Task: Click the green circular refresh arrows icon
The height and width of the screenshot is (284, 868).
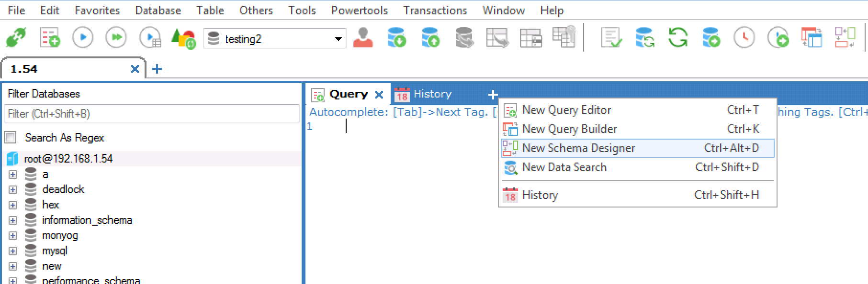Action: pyautogui.click(x=678, y=37)
